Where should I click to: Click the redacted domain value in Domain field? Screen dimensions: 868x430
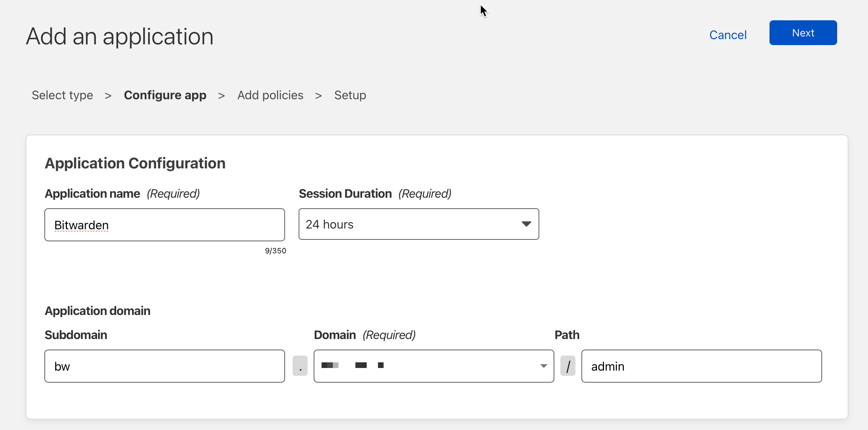354,365
